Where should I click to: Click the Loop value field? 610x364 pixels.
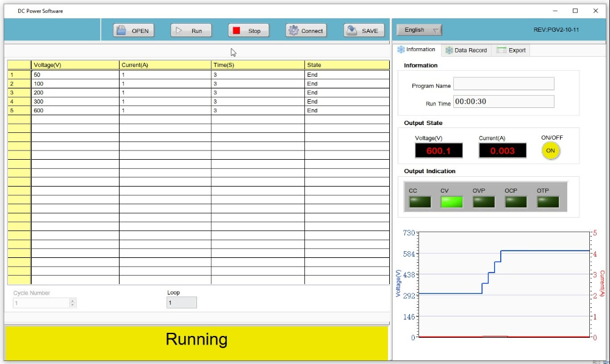click(181, 302)
